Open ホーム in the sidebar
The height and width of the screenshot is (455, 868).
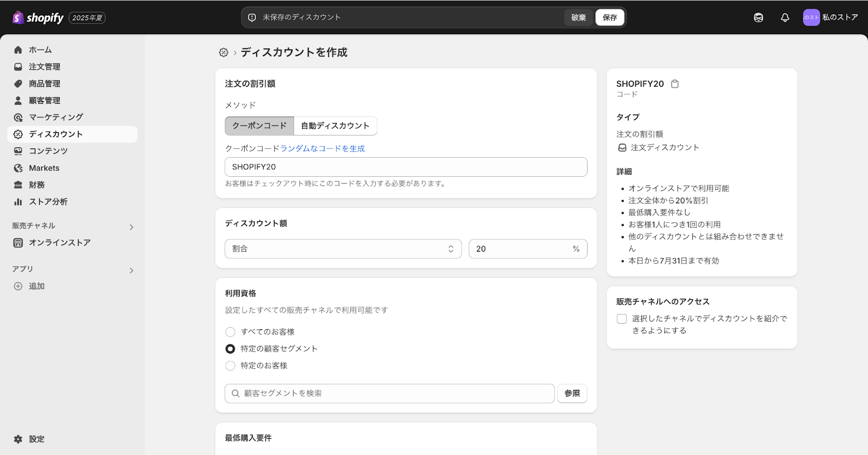click(72, 50)
